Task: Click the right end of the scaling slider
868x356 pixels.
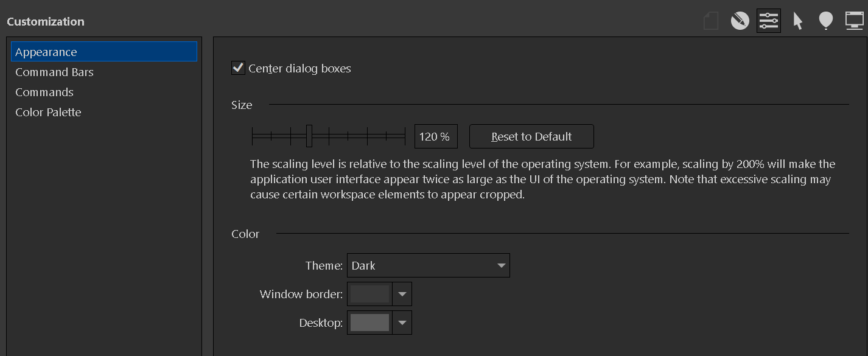Action: (404, 136)
